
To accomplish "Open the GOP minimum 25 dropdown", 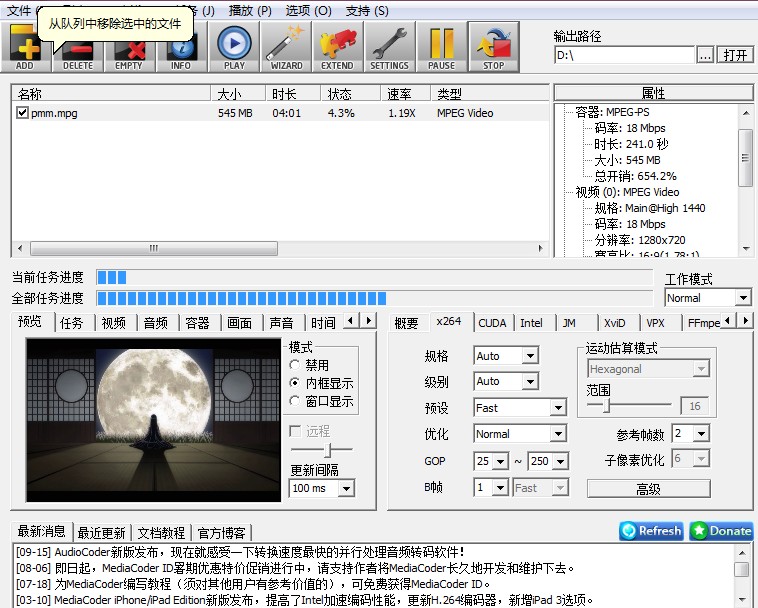I will pyautogui.click(x=491, y=461).
